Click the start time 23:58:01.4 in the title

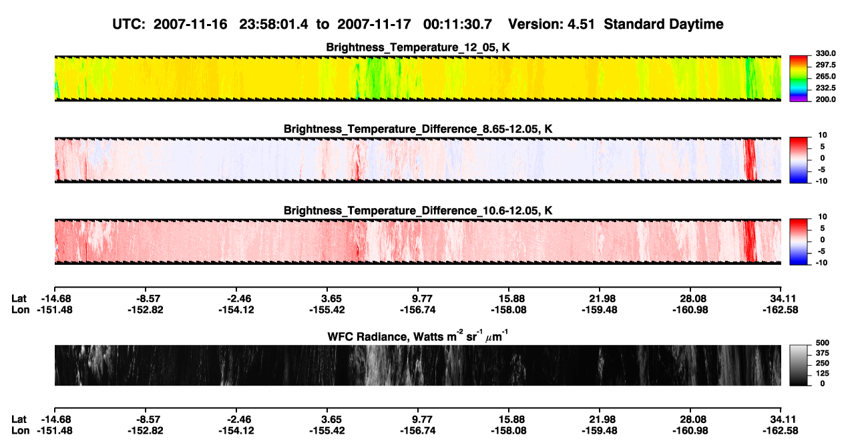[x=275, y=25]
